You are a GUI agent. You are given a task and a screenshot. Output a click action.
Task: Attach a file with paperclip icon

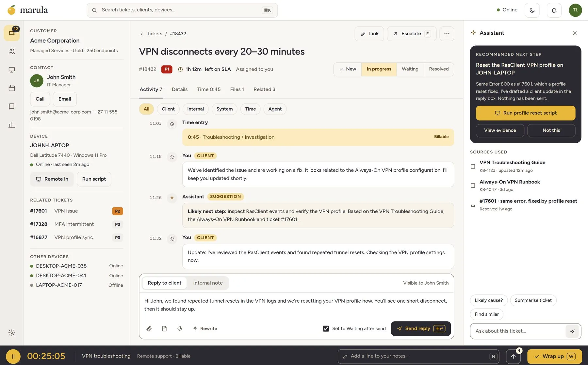point(149,328)
